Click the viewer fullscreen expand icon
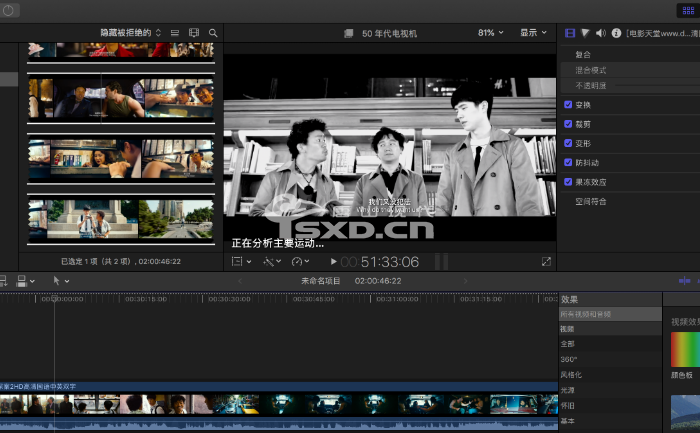The image size is (700, 433). [x=546, y=262]
